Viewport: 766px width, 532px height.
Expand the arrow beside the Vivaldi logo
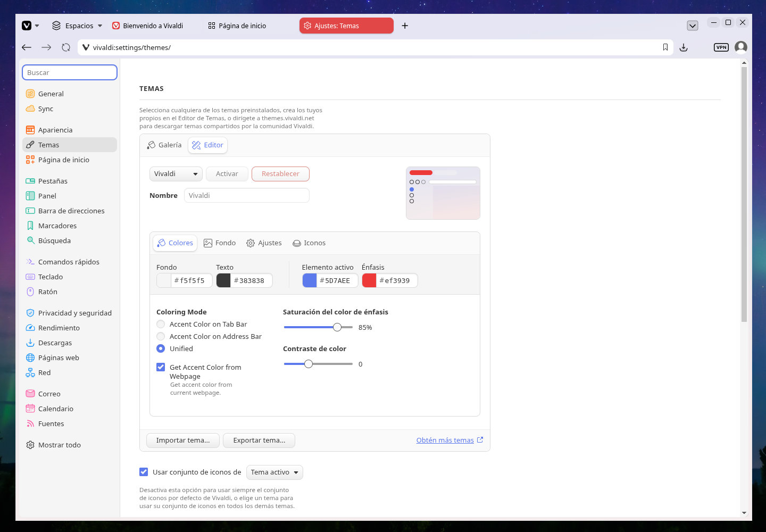37,26
